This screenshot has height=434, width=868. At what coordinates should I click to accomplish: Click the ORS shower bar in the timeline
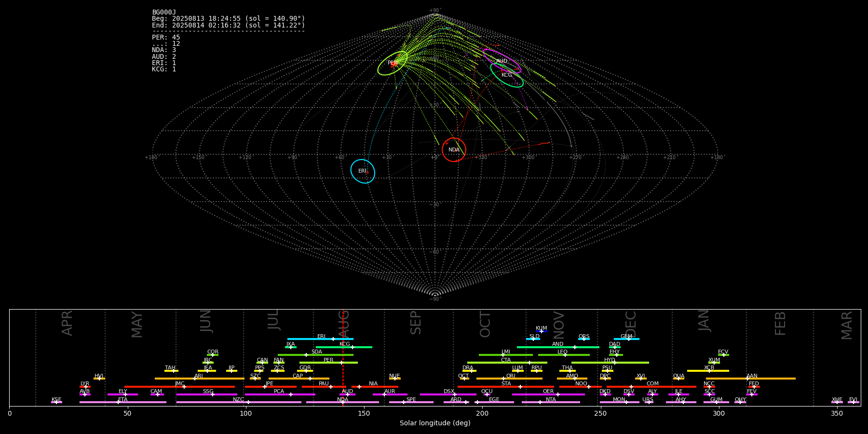(584, 339)
